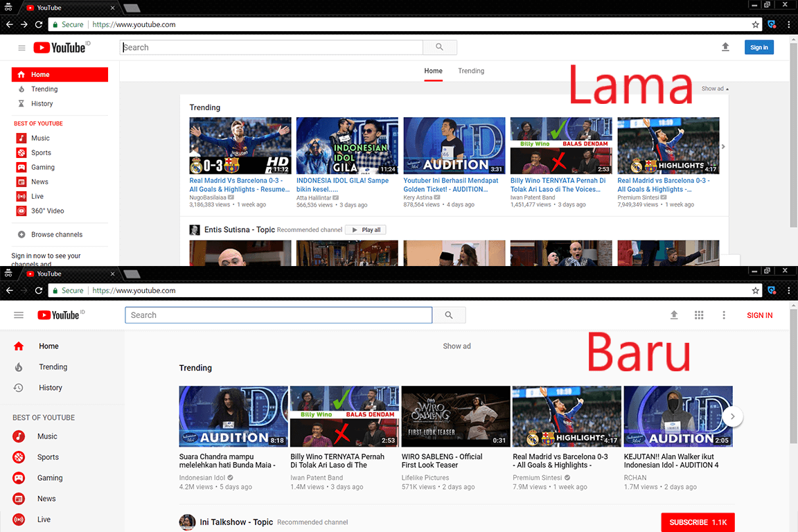Select Home in old layout sidebar
Viewport: 798px width, 532px height.
pos(60,74)
